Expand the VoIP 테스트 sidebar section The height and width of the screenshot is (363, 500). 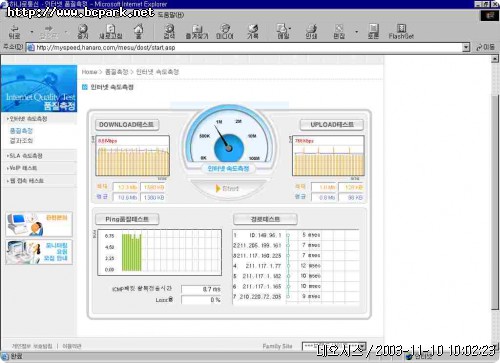tap(22, 168)
